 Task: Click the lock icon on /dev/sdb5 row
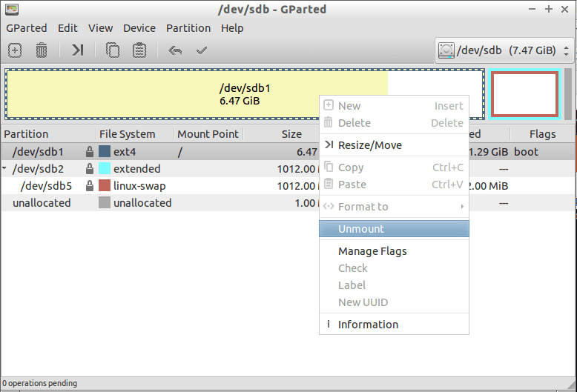[x=90, y=186]
